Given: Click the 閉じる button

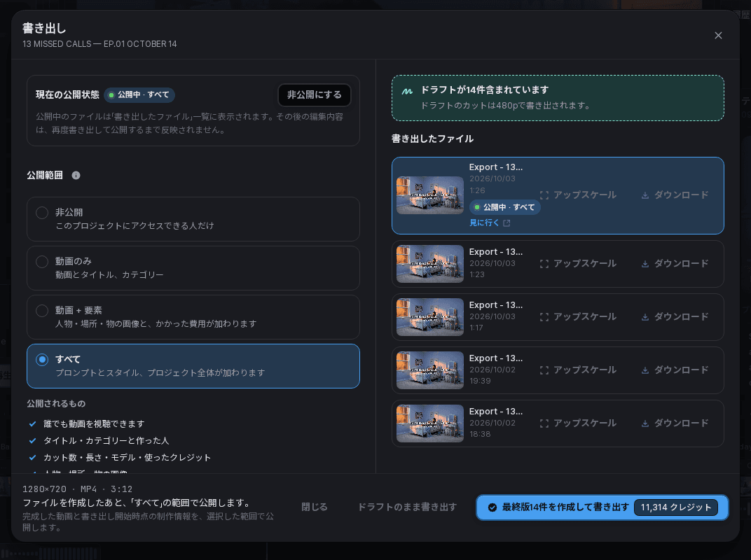Looking at the screenshot, I should (x=314, y=507).
